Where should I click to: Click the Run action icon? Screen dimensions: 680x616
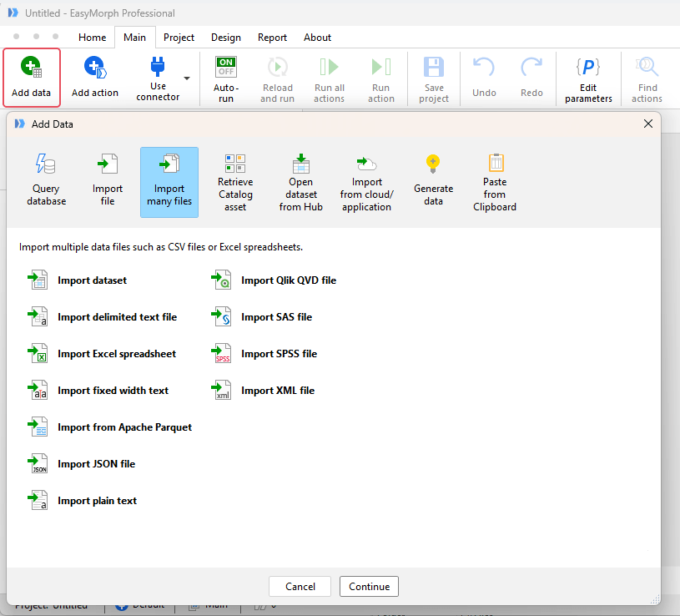coord(381,67)
